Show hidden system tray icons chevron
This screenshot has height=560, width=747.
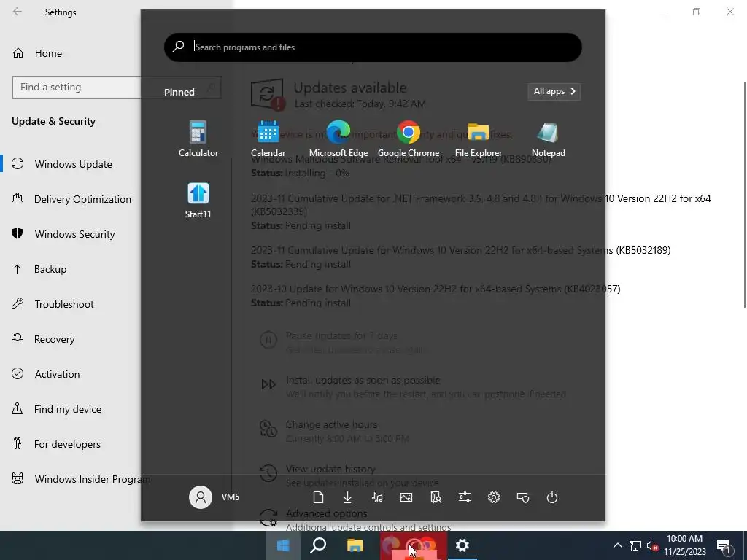(617, 545)
